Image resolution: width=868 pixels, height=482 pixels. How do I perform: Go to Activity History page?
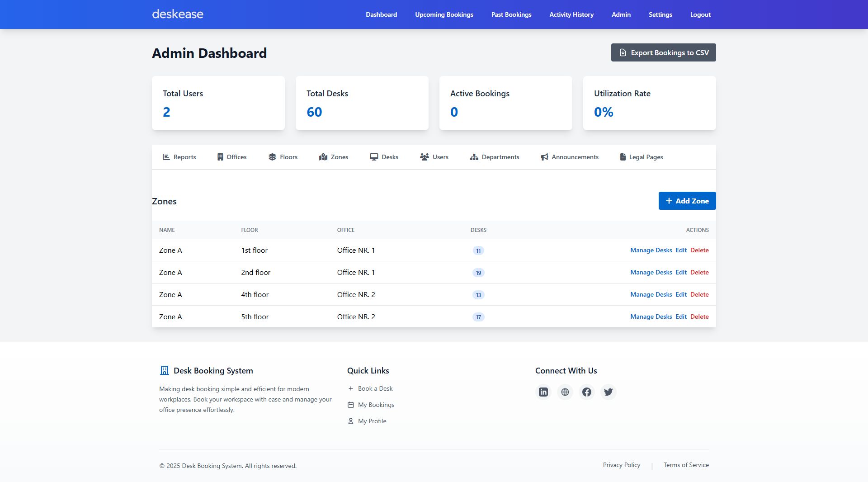[571, 14]
